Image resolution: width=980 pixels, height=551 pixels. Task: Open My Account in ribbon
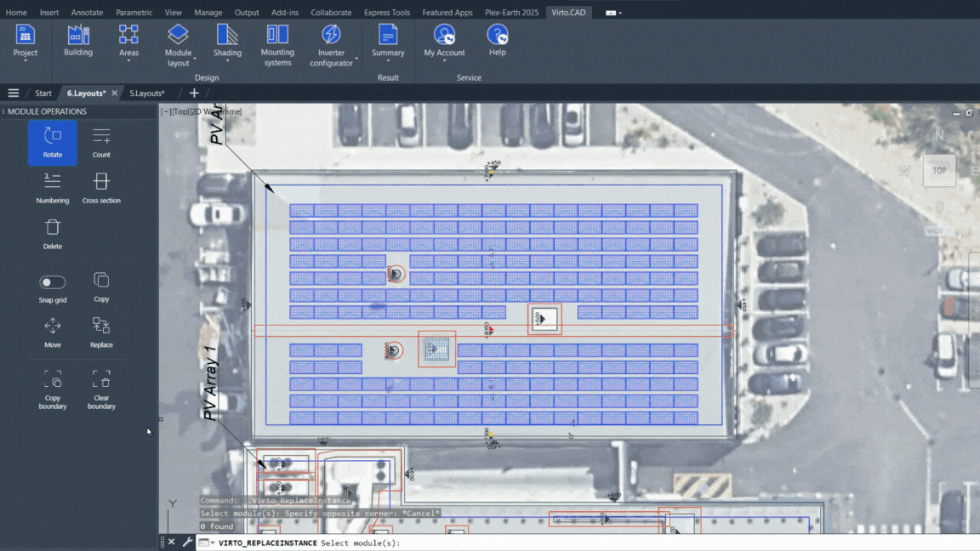click(444, 41)
